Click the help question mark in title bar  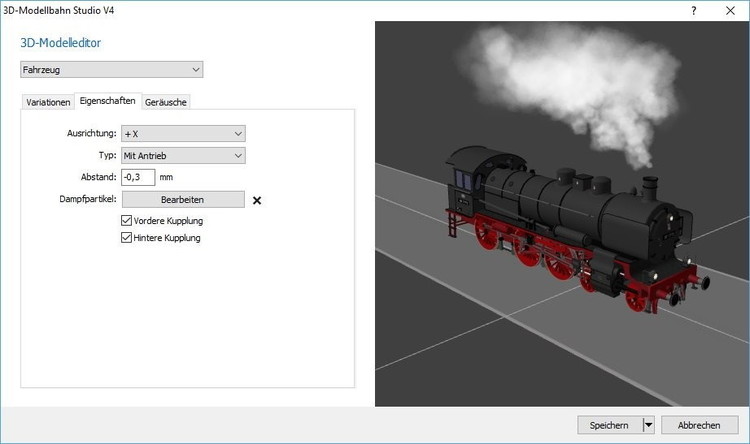[694, 9]
